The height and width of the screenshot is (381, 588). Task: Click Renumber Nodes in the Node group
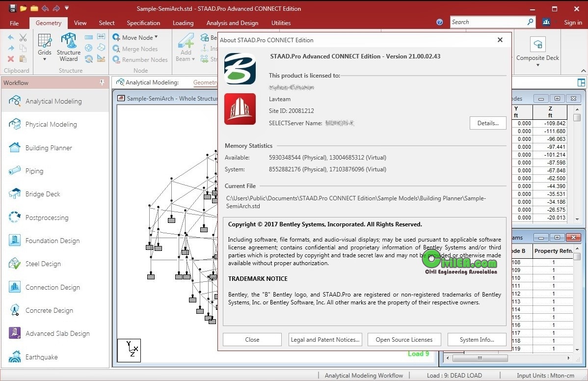point(140,59)
